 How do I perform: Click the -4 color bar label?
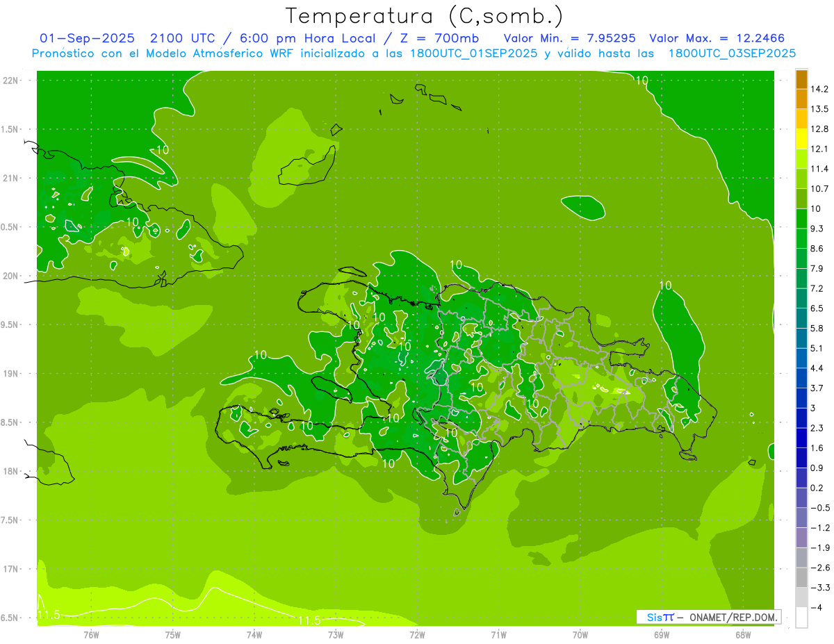tap(815, 607)
